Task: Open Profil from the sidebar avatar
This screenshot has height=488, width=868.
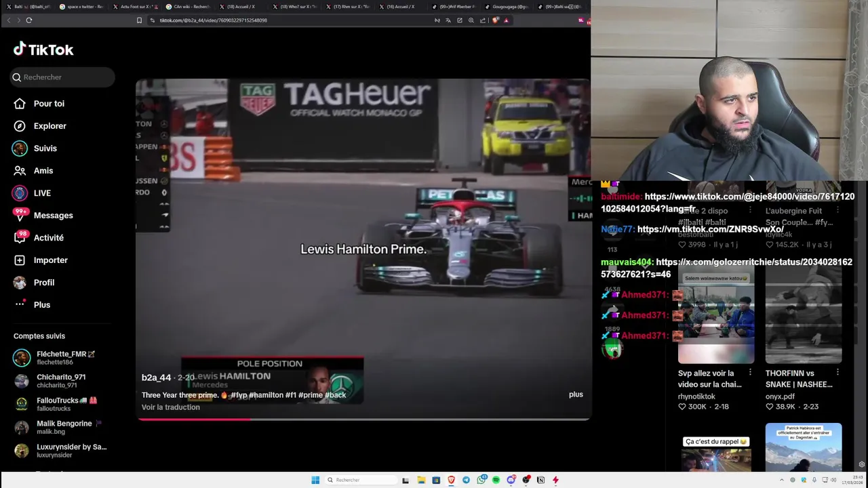Action: [20, 283]
